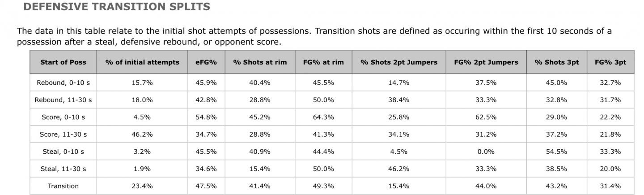This screenshot has width=644, height=195.
Task: Select the "% Shots at rim" header
Action: [x=260, y=62]
